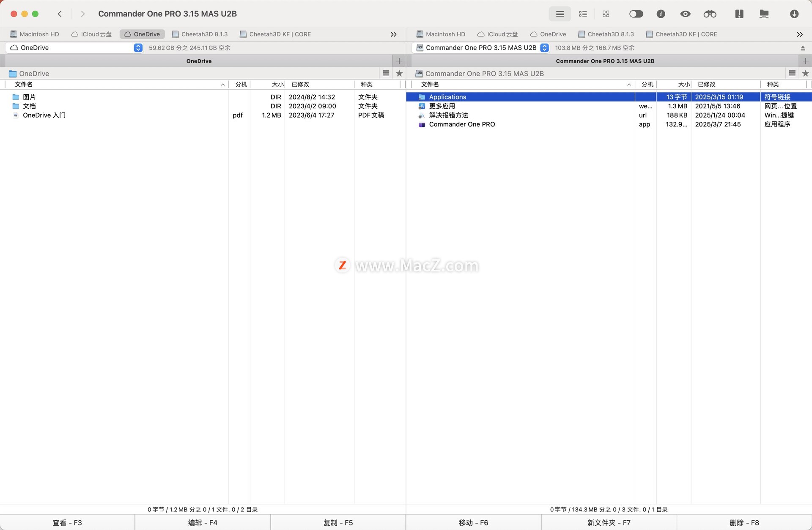Image resolution: width=812 pixels, height=530 pixels.
Task: Select iCloud 云盘 in left drive bar
Action: [91, 34]
